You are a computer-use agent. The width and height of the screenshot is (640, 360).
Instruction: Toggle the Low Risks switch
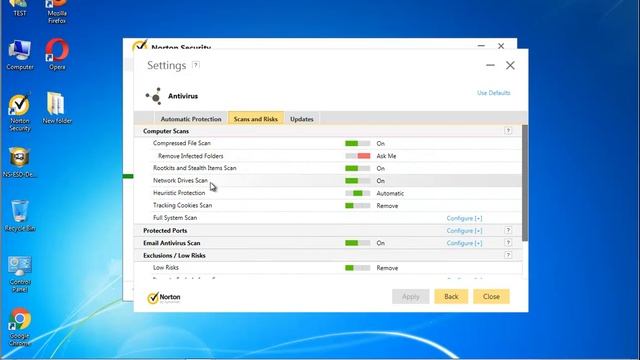point(358,268)
